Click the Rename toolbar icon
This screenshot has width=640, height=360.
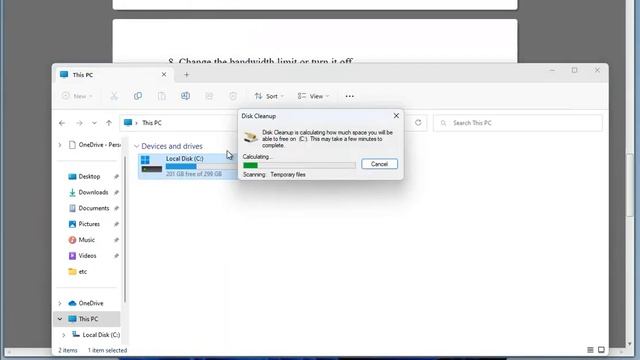click(x=185, y=96)
